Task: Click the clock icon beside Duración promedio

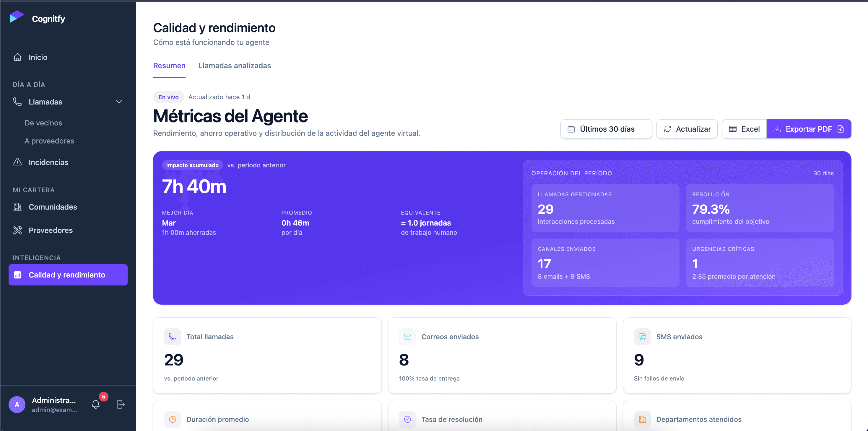Action: tap(173, 419)
